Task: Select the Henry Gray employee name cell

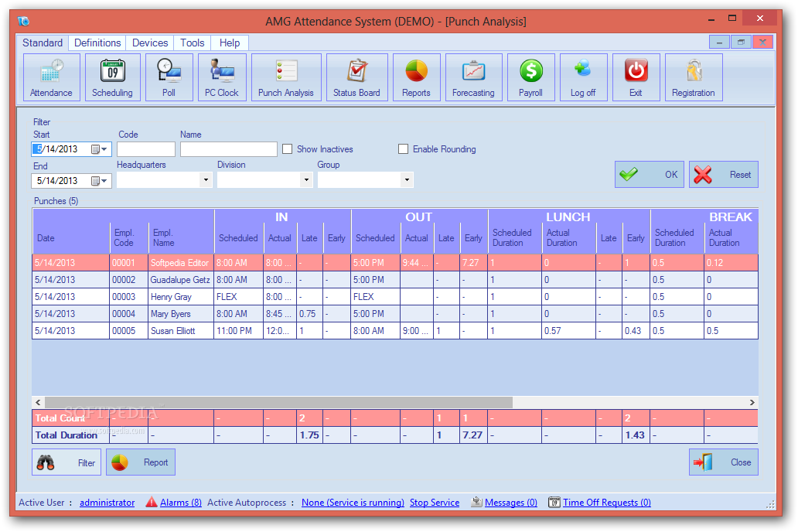Action: (181, 297)
